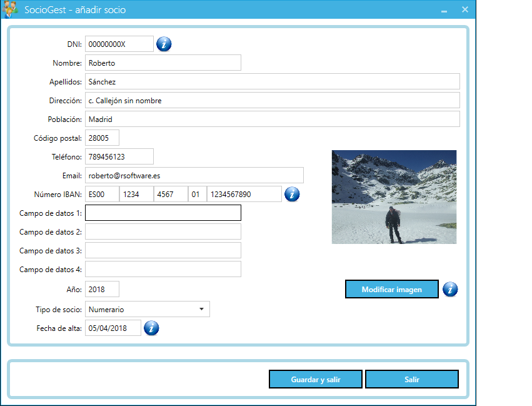Click the Salir button
532x406 pixels.
pos(412,379)
